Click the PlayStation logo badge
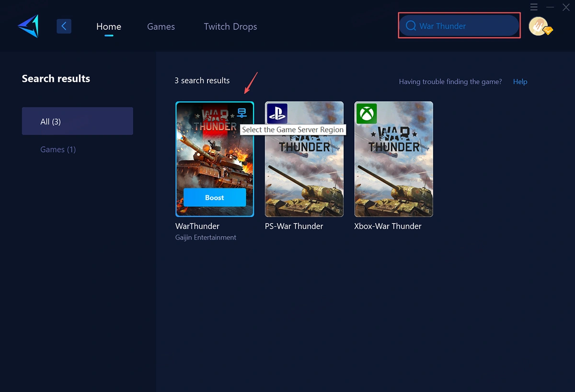This screenshot has height=392, width=575. click(277, 113)
